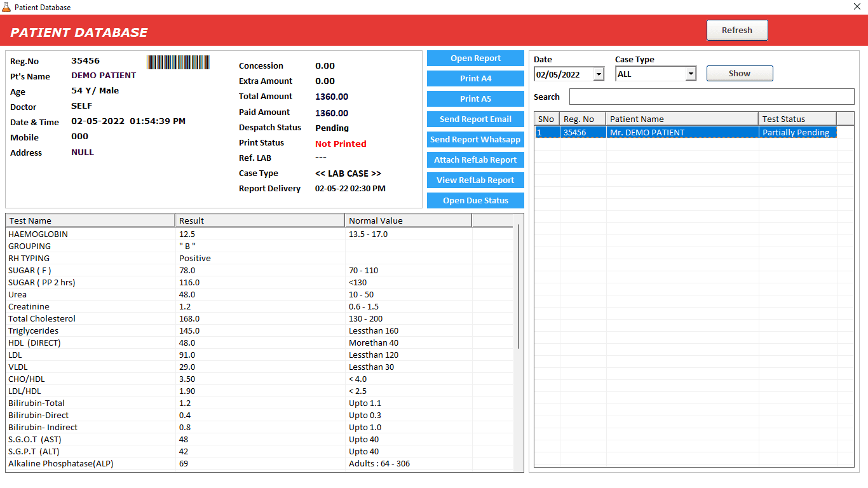
Task: Select the GROUPING test row
Action: pyautogui.click(x=259, y=246)
